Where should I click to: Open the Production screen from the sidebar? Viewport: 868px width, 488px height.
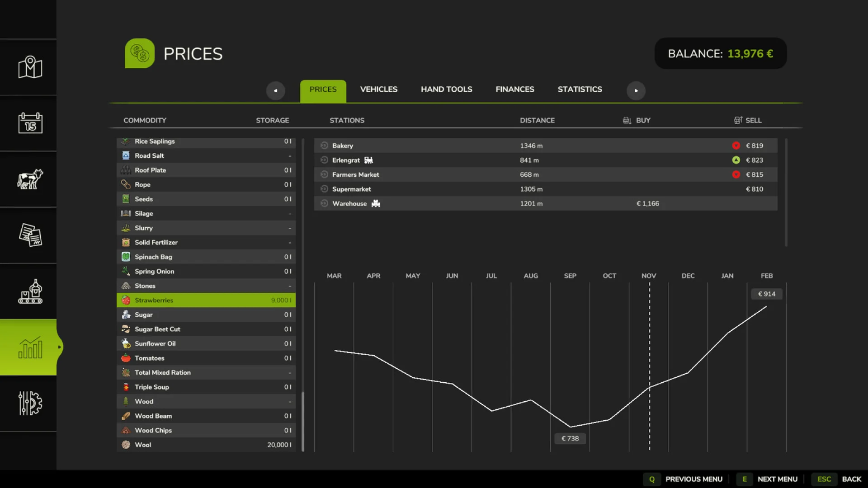tap(28, 291)
